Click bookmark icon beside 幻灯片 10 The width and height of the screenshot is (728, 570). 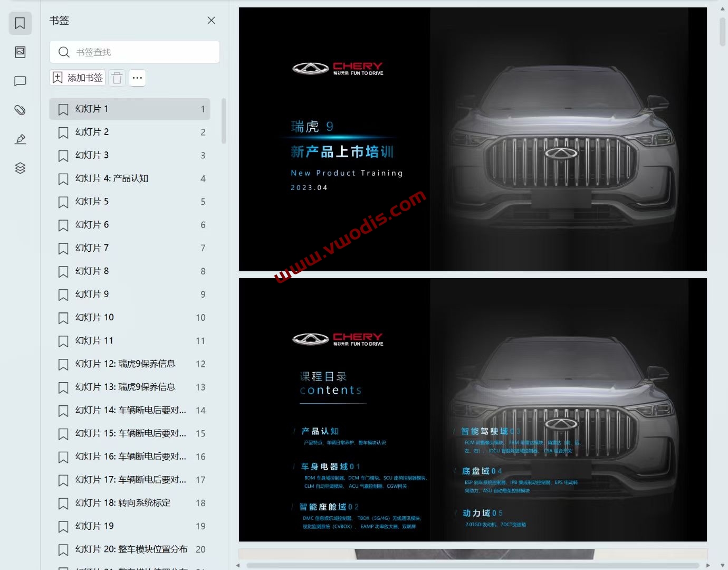tap(63, 318)
